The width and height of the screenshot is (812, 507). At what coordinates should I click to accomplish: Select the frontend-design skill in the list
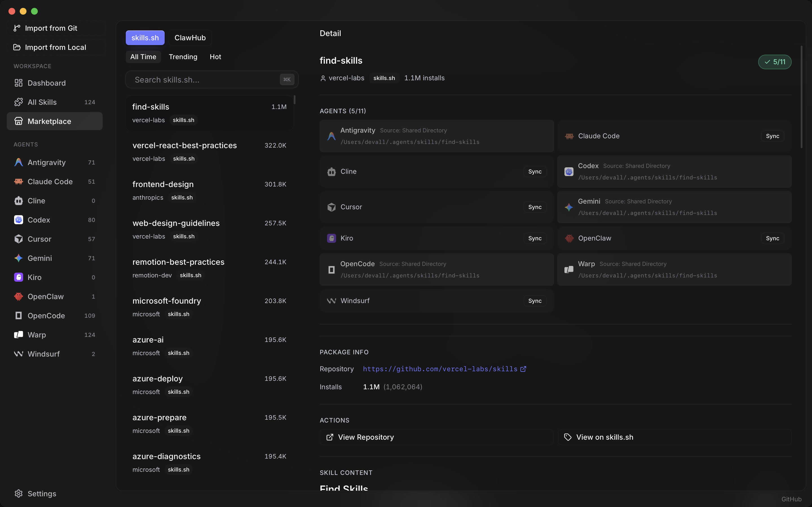click(x=163, y=184)
